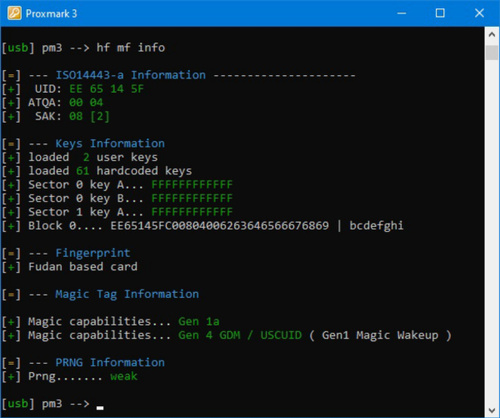The image size is (500, 418).
Task: Click the vertical scrollbar thumb
Action: [492, 53]
